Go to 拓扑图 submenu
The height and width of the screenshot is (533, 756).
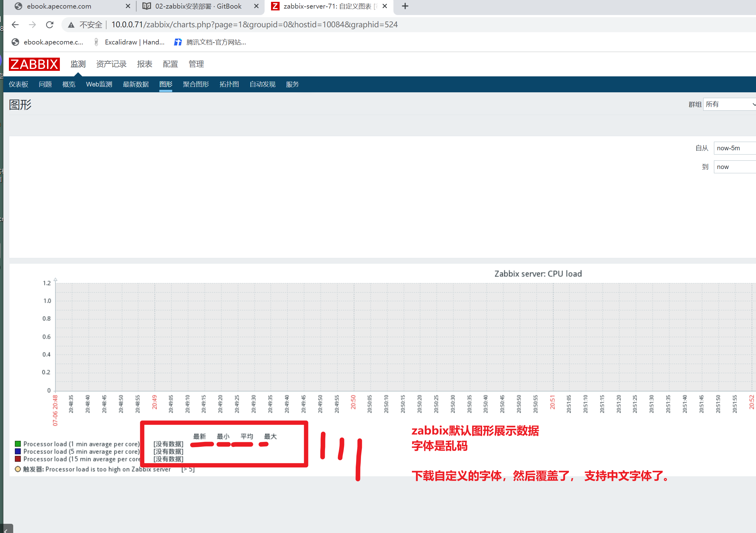229,84
